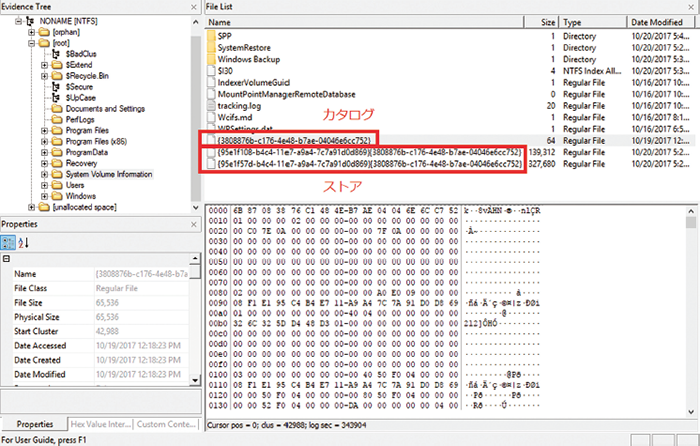The height and width of the screenshot is (446, 700).
Task: Open the Custom Content tab
Action: point(167,424)
